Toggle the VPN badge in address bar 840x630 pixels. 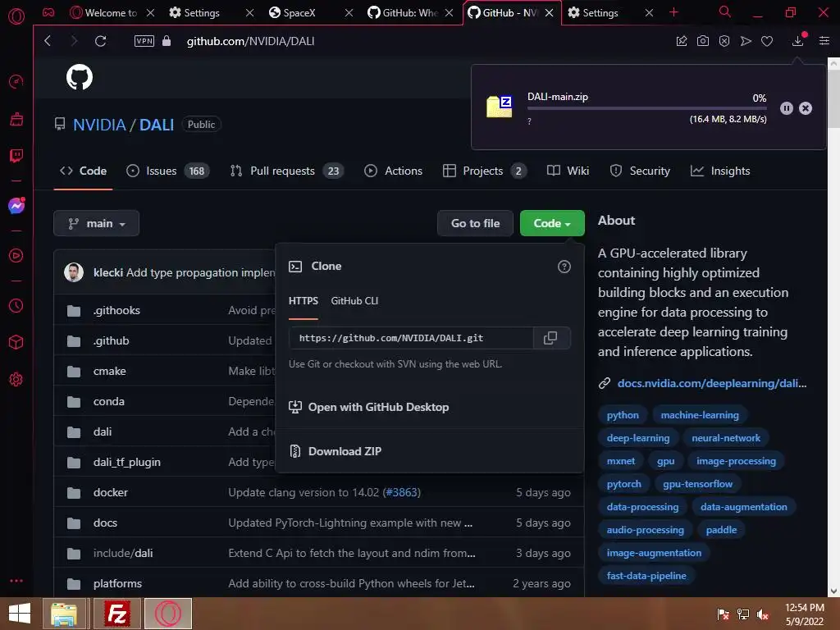(144, 41)
